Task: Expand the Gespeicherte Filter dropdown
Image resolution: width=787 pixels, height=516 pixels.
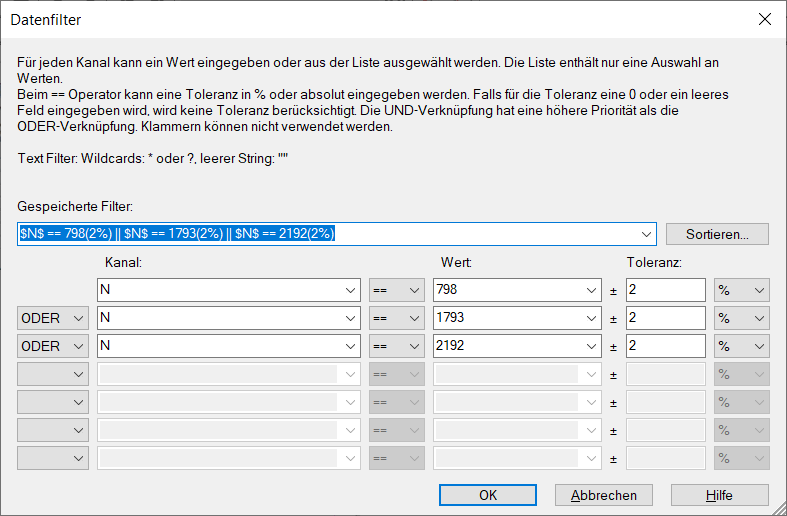Action: (x=645, y=234)
